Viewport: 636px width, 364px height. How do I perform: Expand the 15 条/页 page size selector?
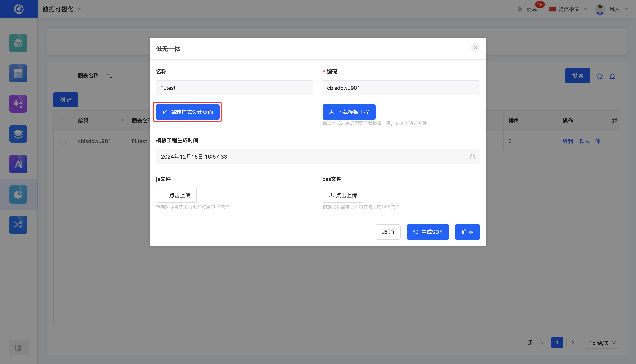[x=602, y=342]
